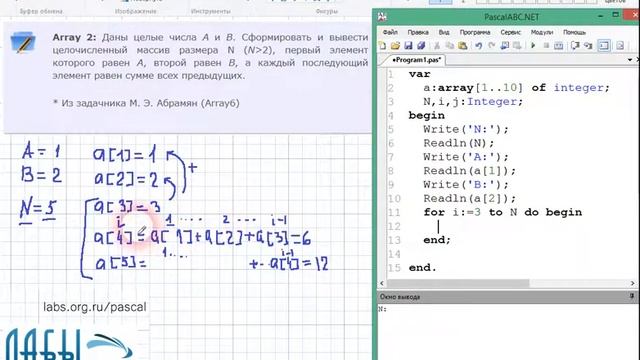Click the Step Into debug icon
The height and width of the screenshot is (360, 640).
point(588,46)
